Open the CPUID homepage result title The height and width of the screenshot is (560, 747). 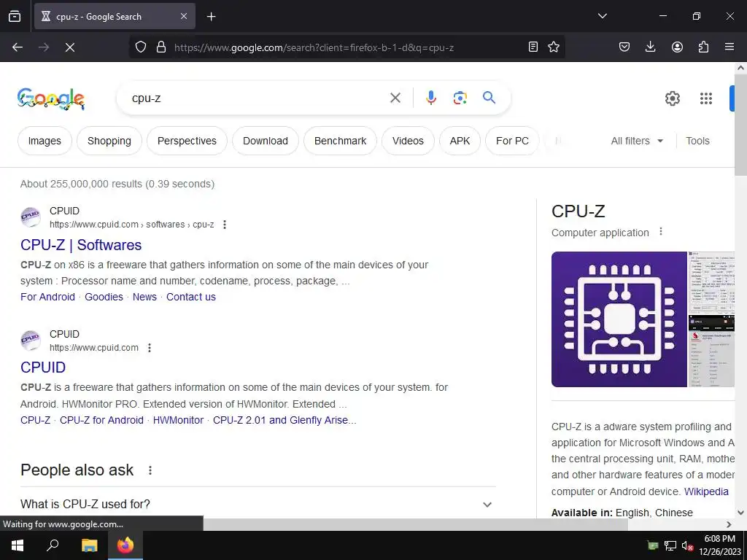point(43,367)
